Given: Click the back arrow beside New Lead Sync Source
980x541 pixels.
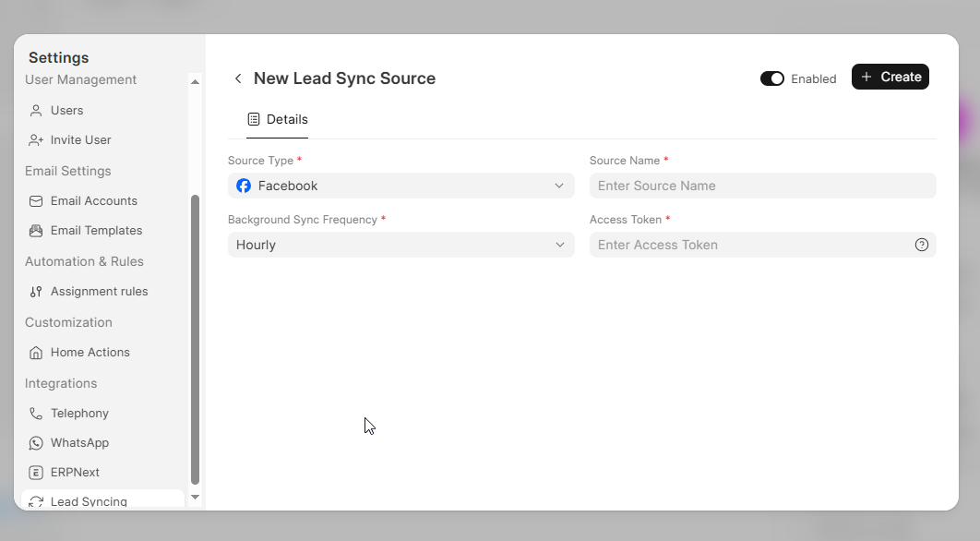Looking at the screenshot, I should [238, 78].
